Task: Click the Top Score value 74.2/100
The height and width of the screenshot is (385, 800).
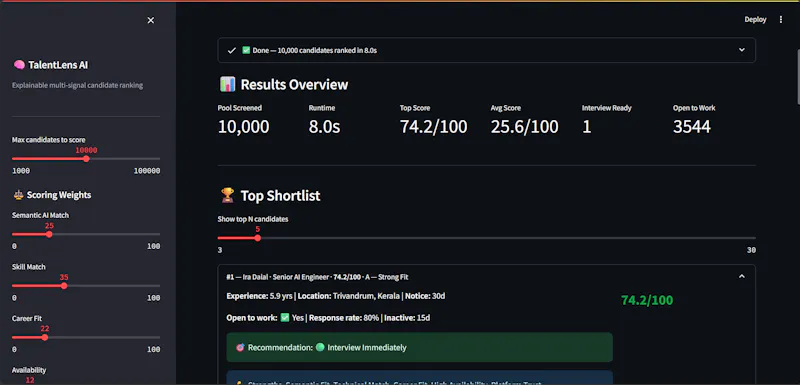Action: pos(433,126)
